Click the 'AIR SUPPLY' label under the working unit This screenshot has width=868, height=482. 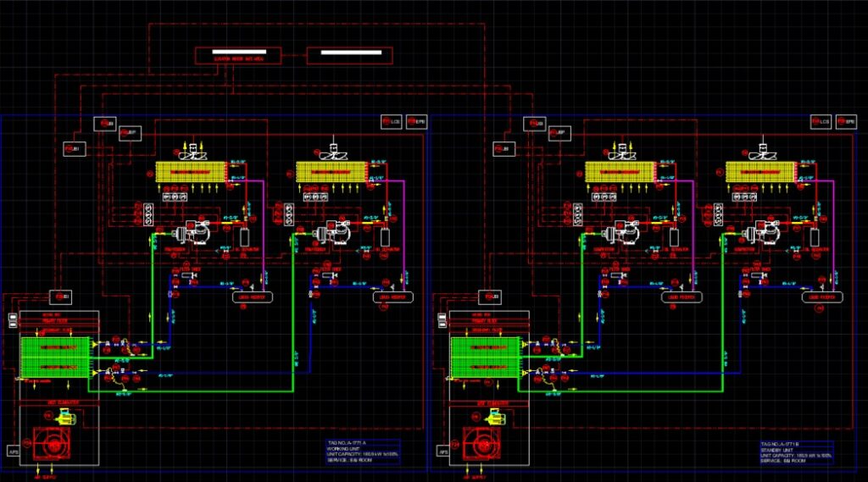click(46, 476)
